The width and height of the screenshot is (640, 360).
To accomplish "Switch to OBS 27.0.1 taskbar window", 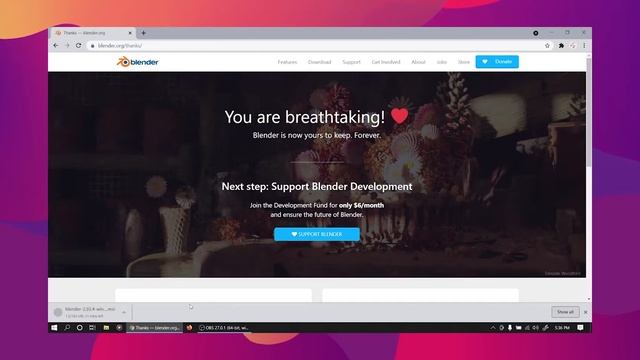I will click(x=224, y=327).
